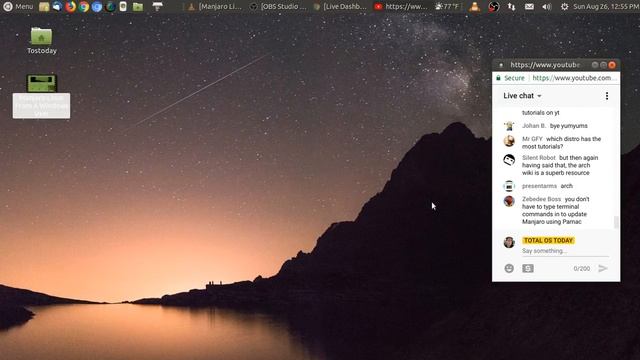Launch Google Chrome from the top panel

point(84,7)
